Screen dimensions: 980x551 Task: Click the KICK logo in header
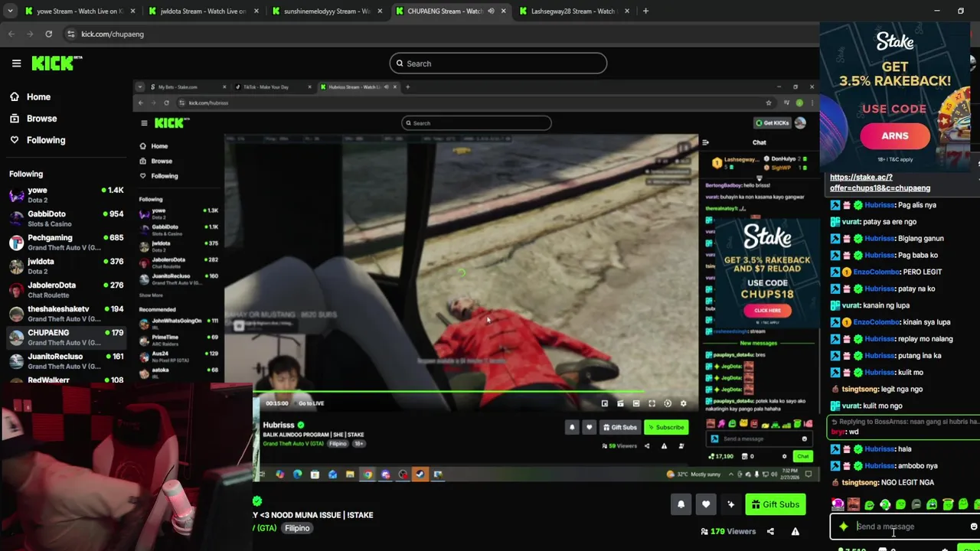coord(56,64)
